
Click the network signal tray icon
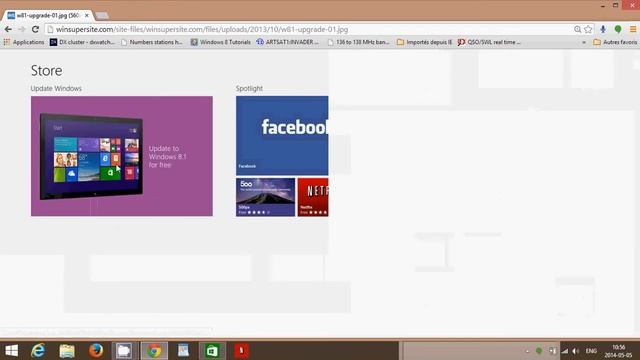(565, 351)
